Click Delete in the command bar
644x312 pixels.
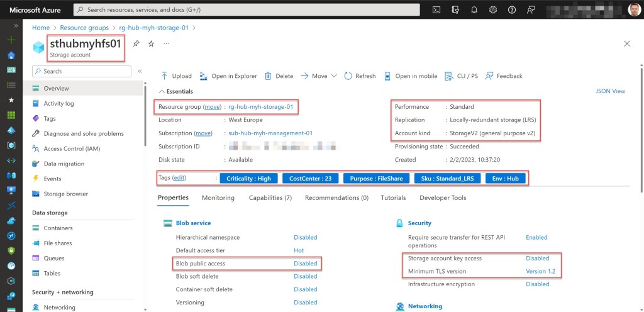click(x=279, y=76)
